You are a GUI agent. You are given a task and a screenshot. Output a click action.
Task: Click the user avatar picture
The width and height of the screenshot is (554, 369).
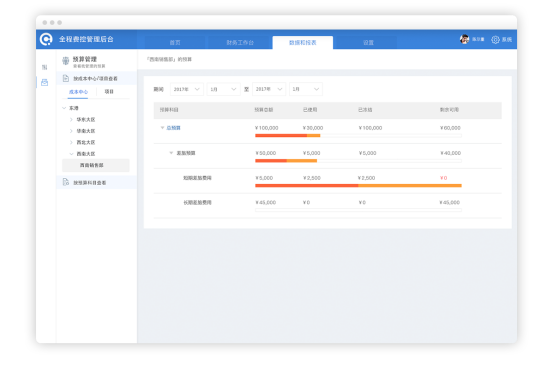tap(464, 39)
